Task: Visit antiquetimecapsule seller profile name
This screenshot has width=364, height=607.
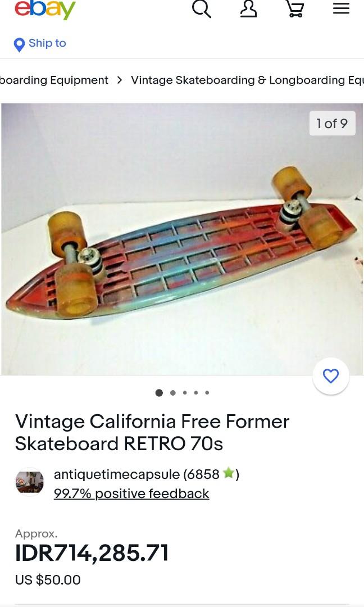Action: click(x=117, y=474)
